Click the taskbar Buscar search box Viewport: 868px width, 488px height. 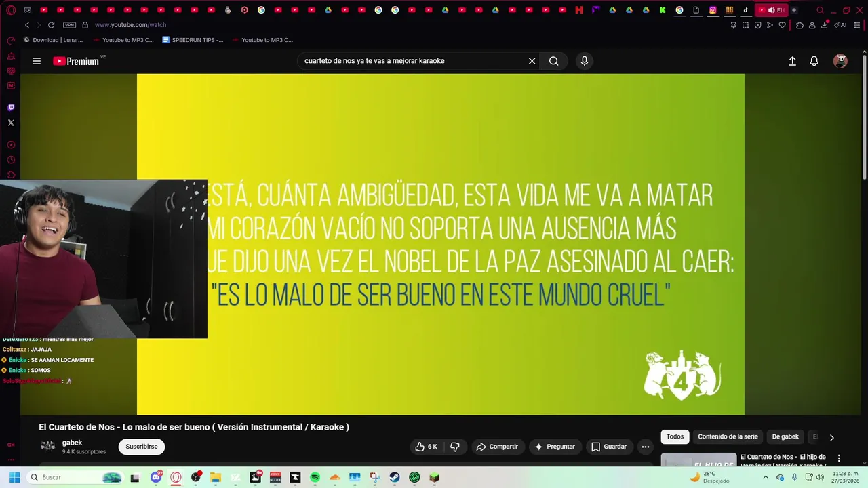[76, 477]
